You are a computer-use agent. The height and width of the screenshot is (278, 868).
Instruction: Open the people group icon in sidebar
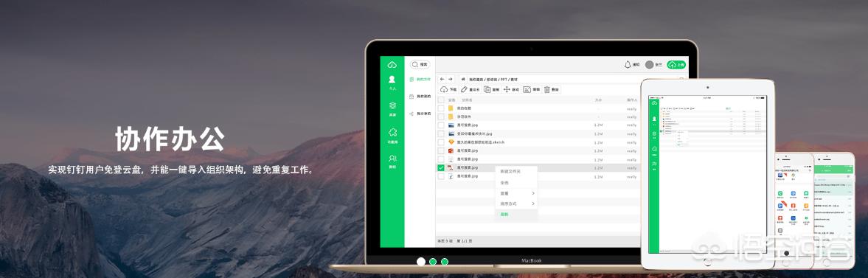point(392,161)
